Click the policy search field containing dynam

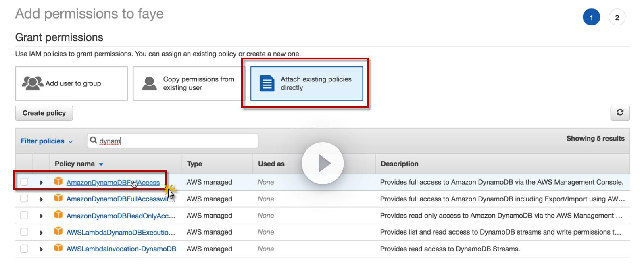click(173, 141)
